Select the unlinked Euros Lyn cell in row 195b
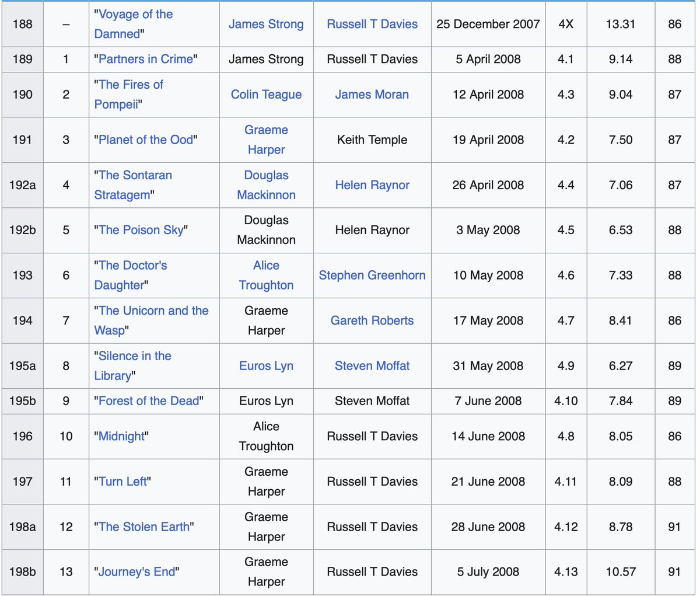 tap(266, 401)
